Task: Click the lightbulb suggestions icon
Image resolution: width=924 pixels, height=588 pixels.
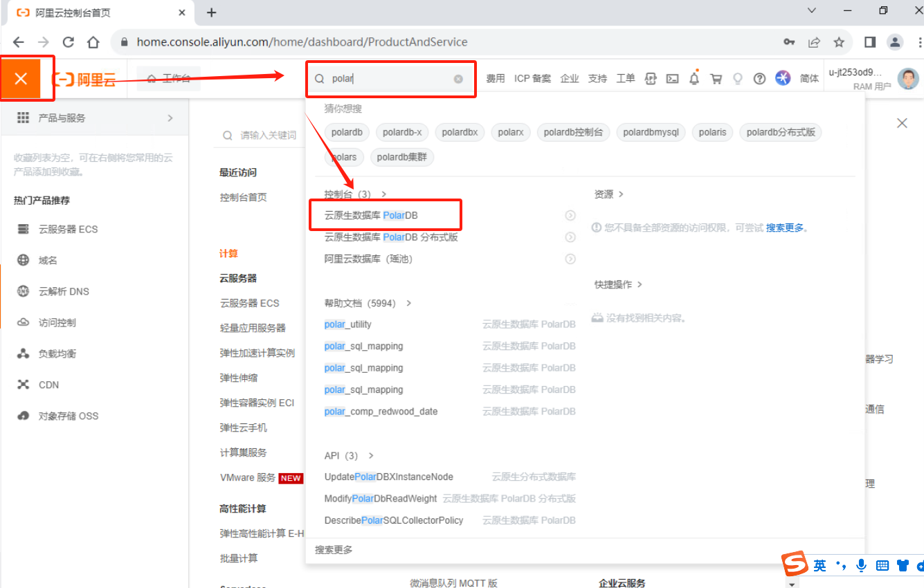Action: point(738,79)
